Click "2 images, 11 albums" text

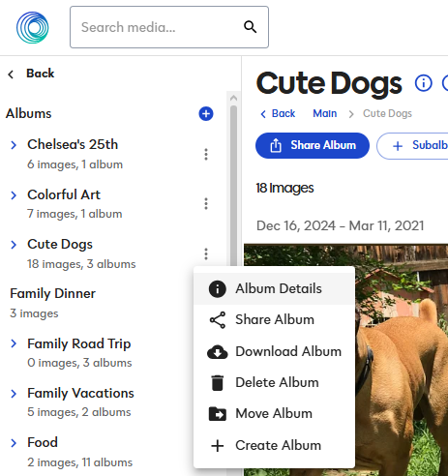tap(80, 462)
